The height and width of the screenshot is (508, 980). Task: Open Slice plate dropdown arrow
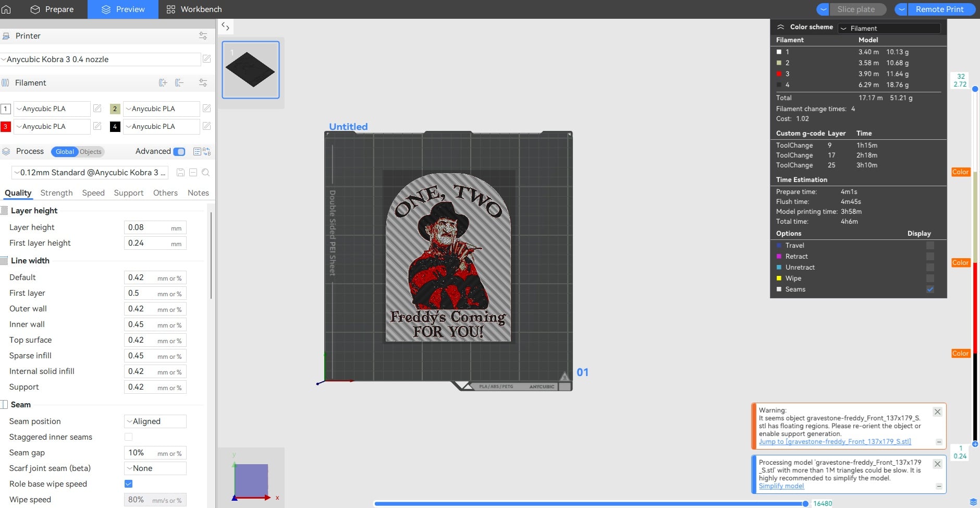click(x=823, y=9)
